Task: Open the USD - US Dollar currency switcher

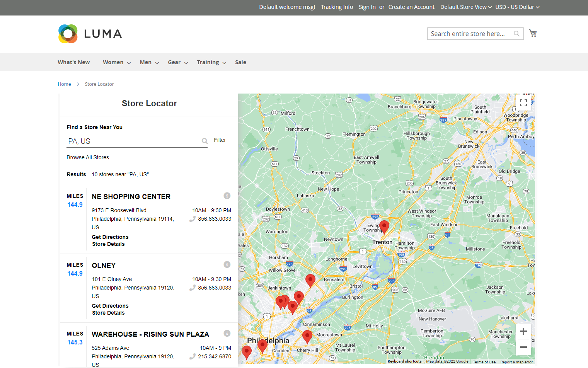Action: [x=517, y=7]
